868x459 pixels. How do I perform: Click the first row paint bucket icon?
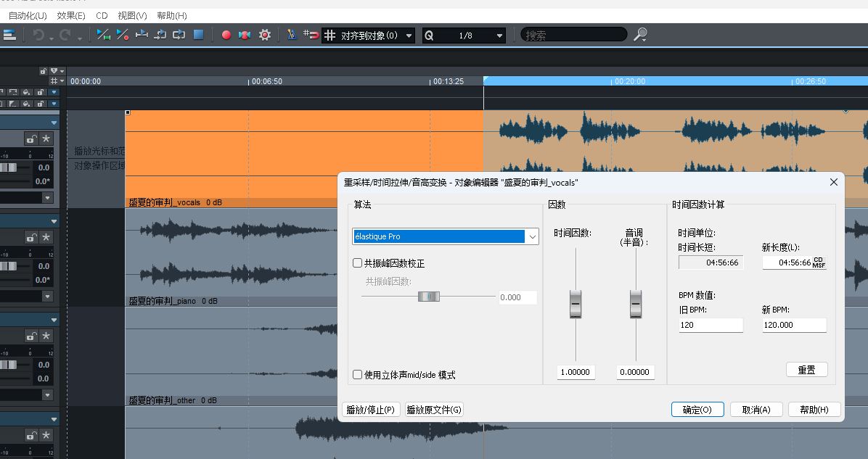[25, 92]
